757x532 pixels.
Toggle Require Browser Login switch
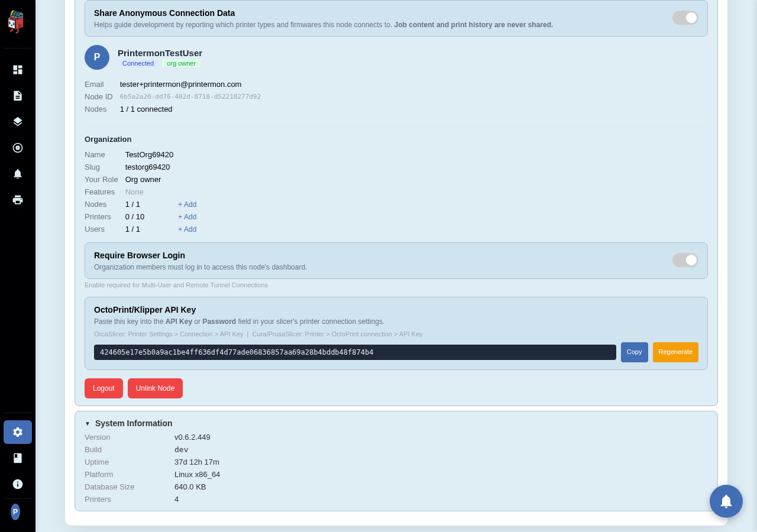(x=685, y=260)
